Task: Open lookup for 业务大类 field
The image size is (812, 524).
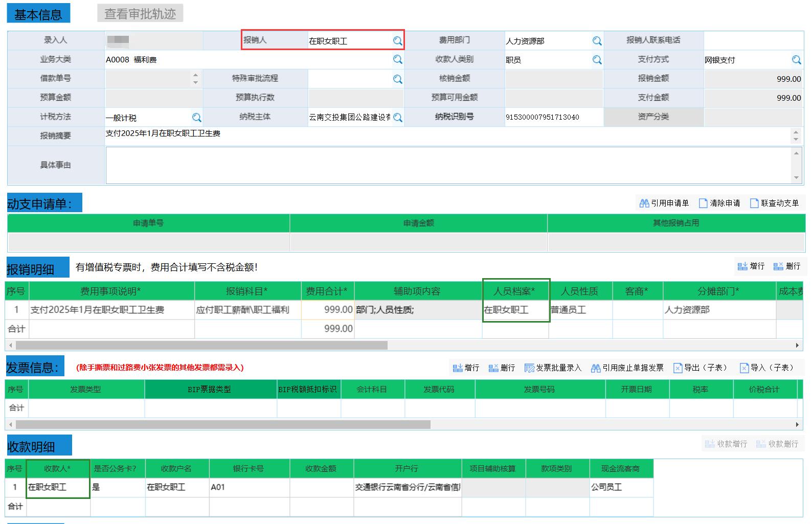Action: coord(397,60)
